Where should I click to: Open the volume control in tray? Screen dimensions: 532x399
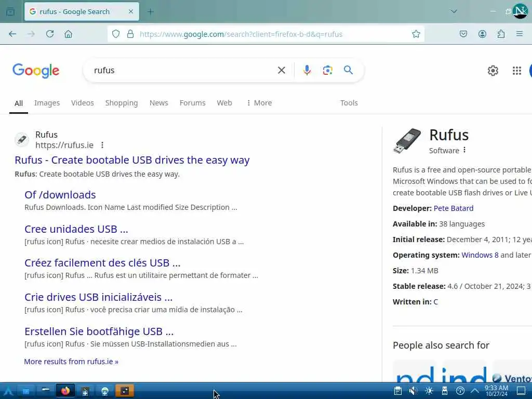pos(413,391)
